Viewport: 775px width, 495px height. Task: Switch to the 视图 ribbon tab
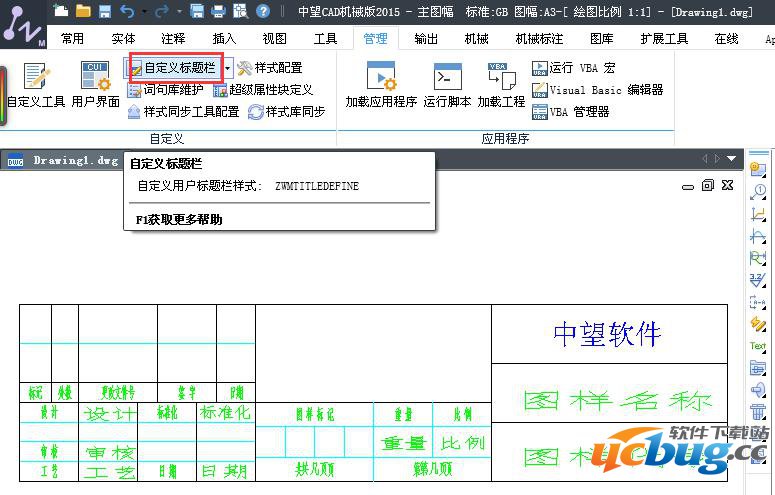click(x=274, y=38)
